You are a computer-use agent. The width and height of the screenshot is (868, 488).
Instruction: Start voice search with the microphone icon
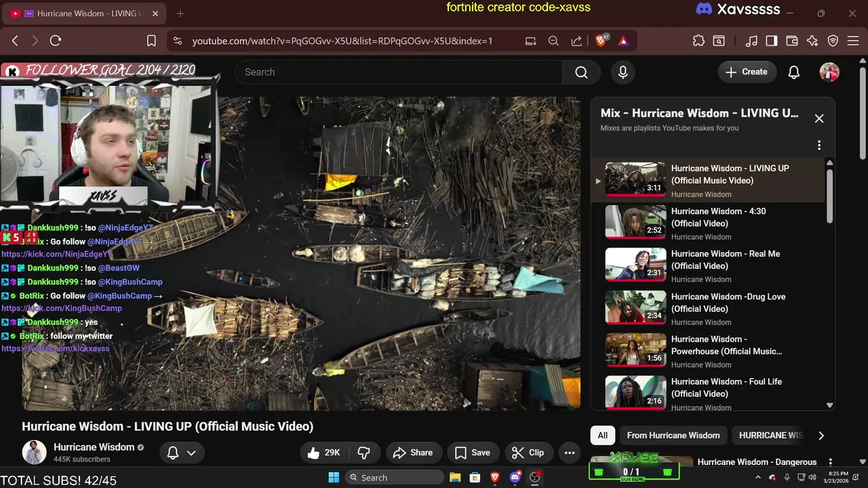[x=623, y=72]
